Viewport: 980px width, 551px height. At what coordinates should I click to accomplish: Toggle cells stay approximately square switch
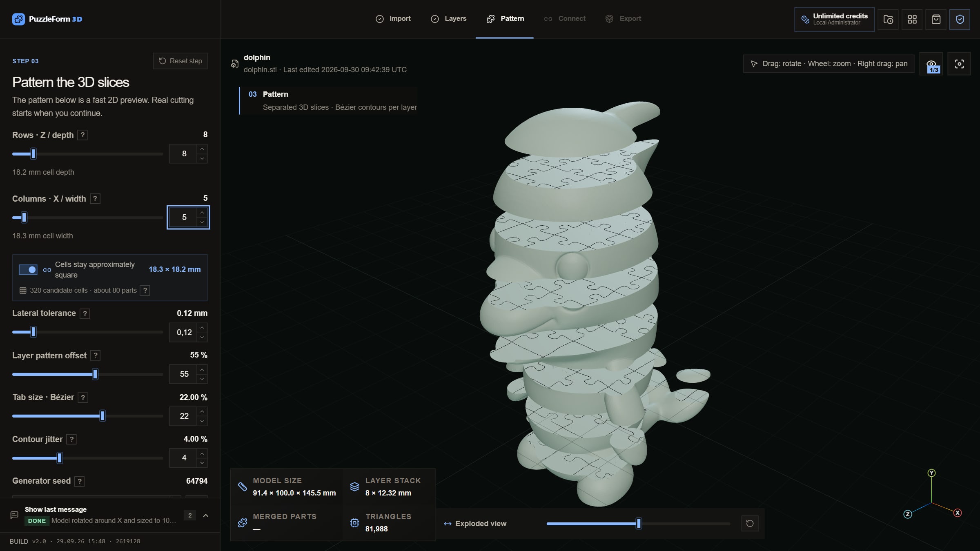click(28, 270)
